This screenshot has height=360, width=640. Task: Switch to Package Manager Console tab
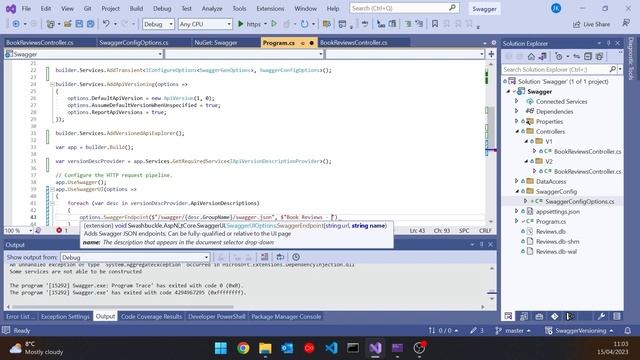pyautogui.click(x=286, y=316)
